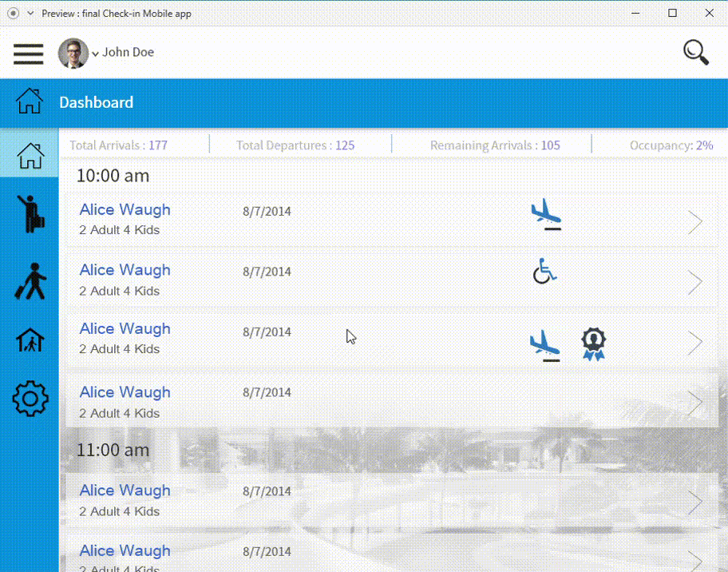Open the title bar dropdown arrow before Preview
Image resolution: width=728 pixels, height=572 pixels.
[x=30, y=14]
